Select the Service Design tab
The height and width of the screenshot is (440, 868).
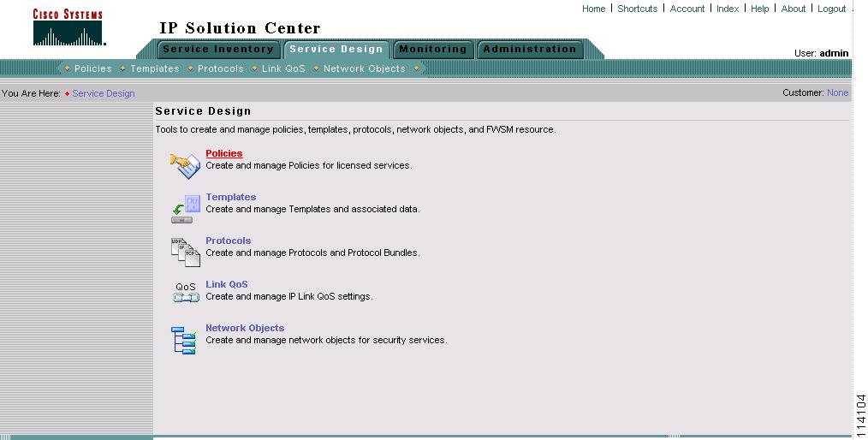pos(336,50)
